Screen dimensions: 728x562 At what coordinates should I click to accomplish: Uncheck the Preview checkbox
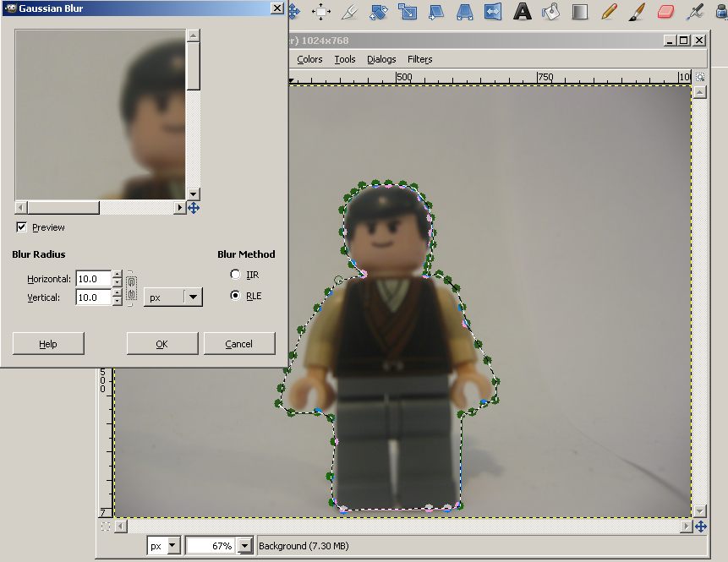click(x=21, y=227)
